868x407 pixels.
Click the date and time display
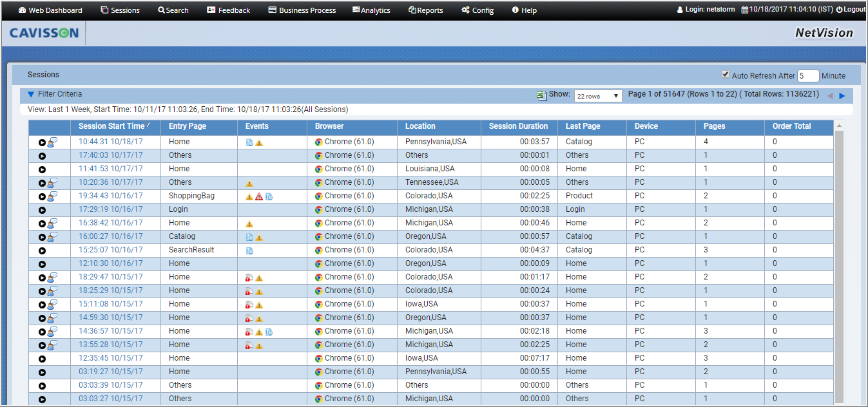pos(787,10)
